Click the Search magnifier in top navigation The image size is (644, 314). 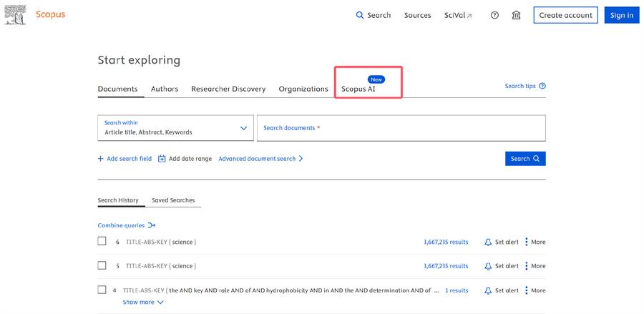click(360, 15)
